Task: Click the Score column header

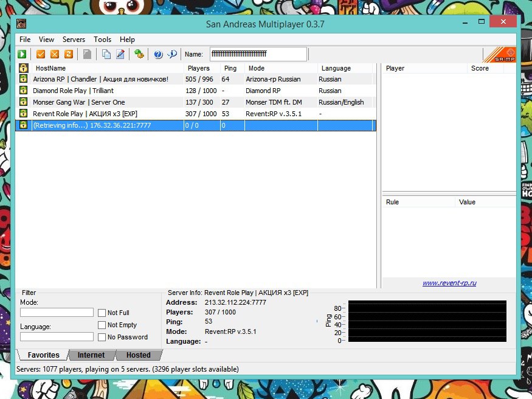Action: [486, 68]
